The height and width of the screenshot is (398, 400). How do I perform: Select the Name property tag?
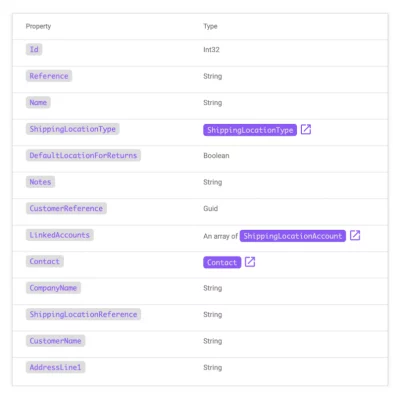(38, 102)
